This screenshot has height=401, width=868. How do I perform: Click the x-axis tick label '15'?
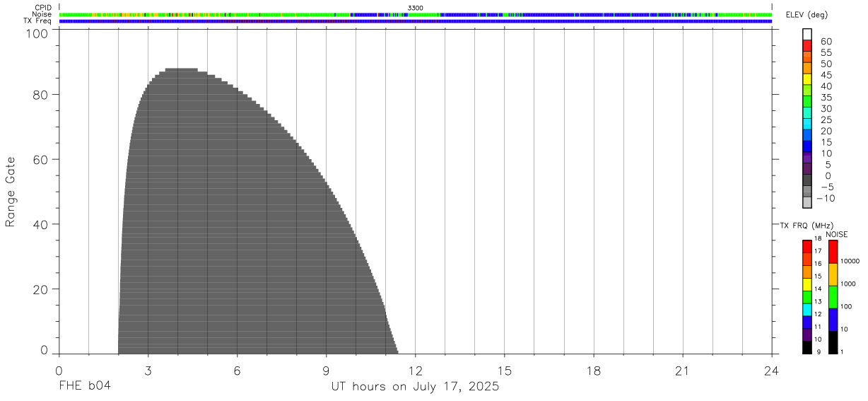504,371
